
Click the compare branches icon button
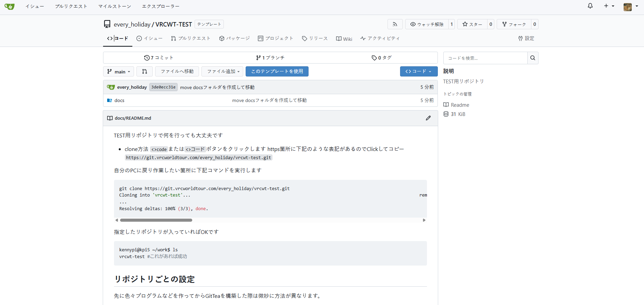click(145, 71)
